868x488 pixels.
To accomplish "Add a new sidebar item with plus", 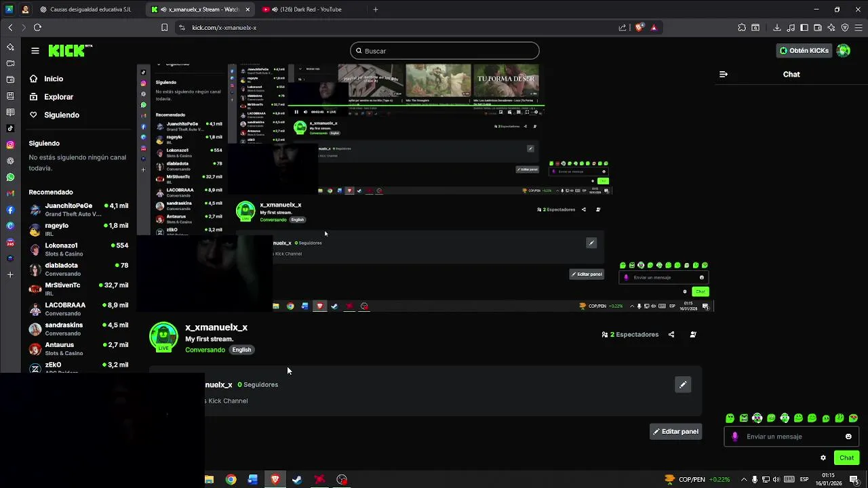I will 10,274.
